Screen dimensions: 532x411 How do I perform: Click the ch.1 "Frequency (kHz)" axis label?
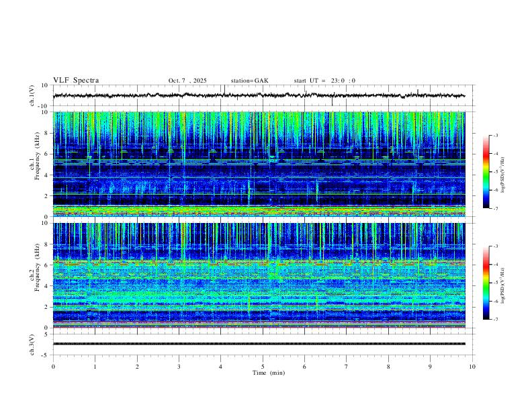click(x=37, y=156)
